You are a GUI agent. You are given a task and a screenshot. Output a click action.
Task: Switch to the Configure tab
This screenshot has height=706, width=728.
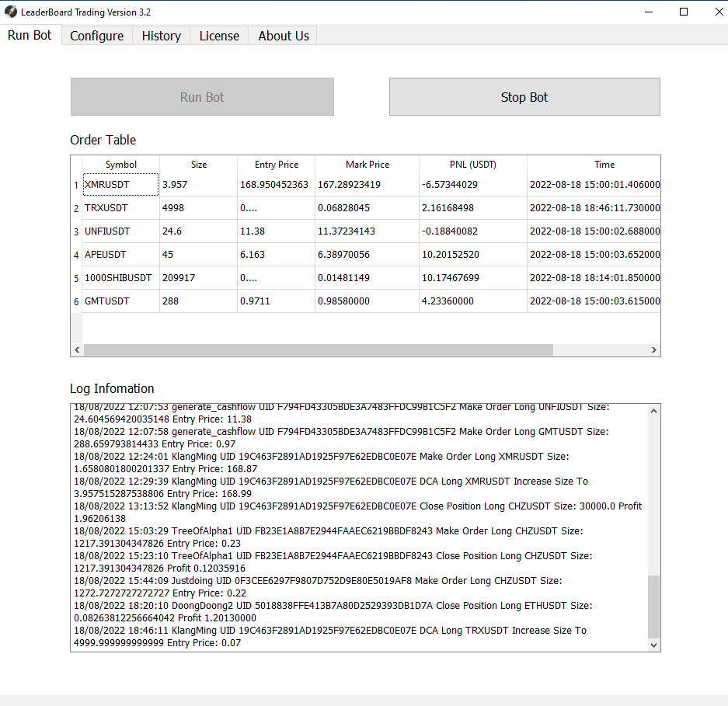(x=96, y=36)
